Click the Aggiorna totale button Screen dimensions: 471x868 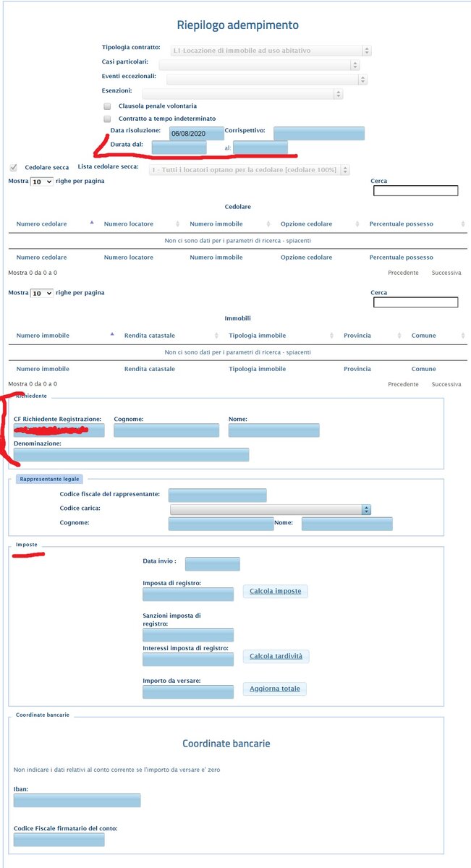(274, 689)
